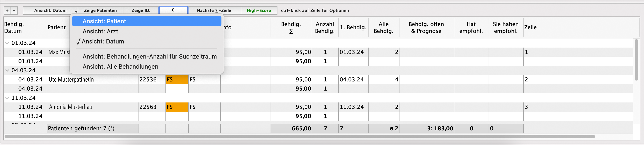Click the Nächste ∑-Zeile button
The height and width of the screenshot is (145, 644).
[214, 11]
